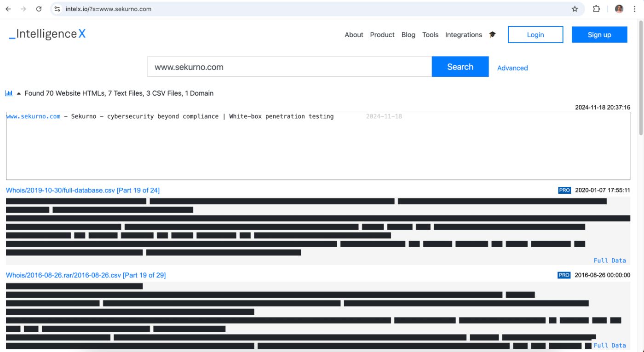Open the statistics bar chart icon
The image size is (644, 352).
(9, 93)
